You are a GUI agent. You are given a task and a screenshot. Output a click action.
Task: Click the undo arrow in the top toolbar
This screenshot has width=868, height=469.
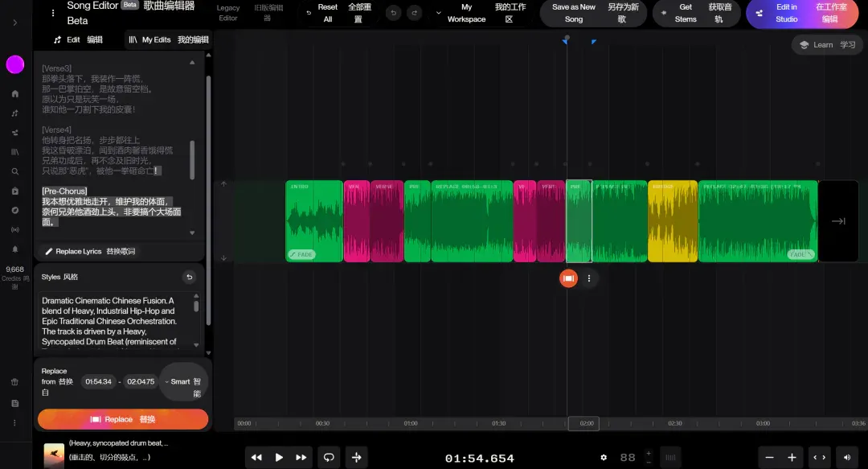[394, 13]
